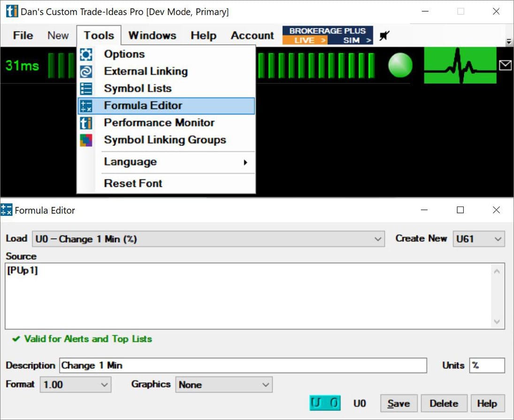
Task: Open Symbol Lists from Tools menu
Action: (x=166, y=88)
